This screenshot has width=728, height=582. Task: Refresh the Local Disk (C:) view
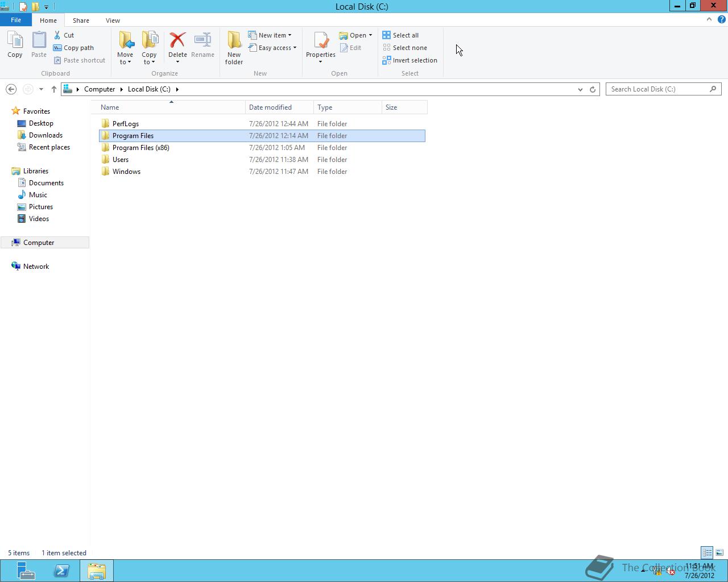click(x=593, y=89)
